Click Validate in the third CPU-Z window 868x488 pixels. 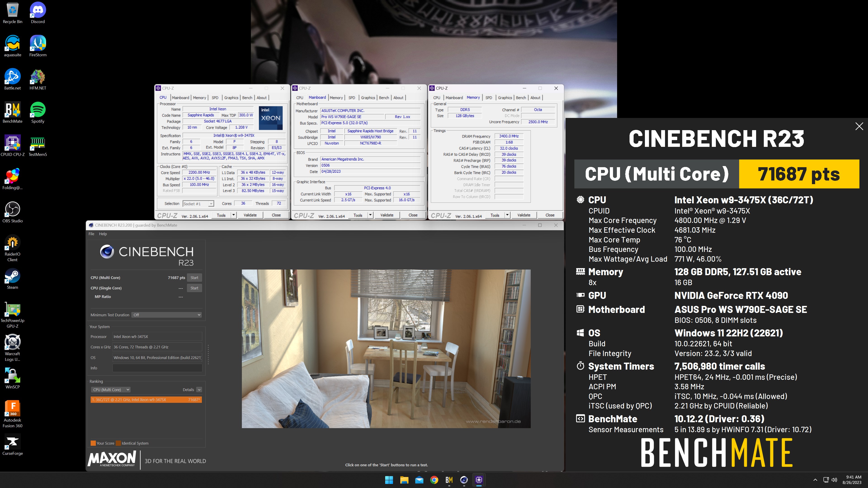tap(524, 215)
